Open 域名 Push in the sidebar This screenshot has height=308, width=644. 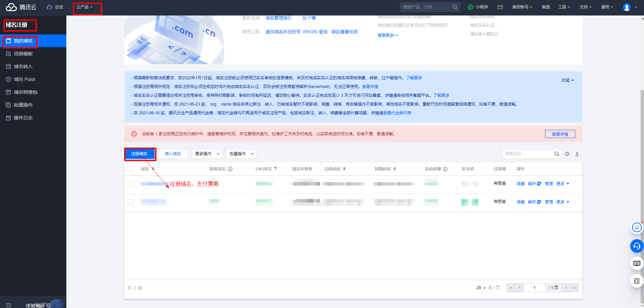click(33, 79)
